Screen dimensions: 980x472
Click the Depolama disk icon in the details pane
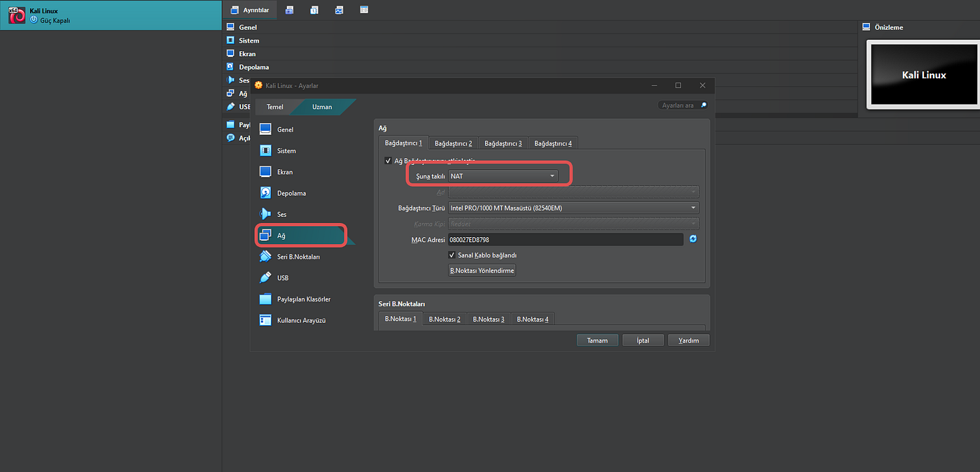click(230, 66)
